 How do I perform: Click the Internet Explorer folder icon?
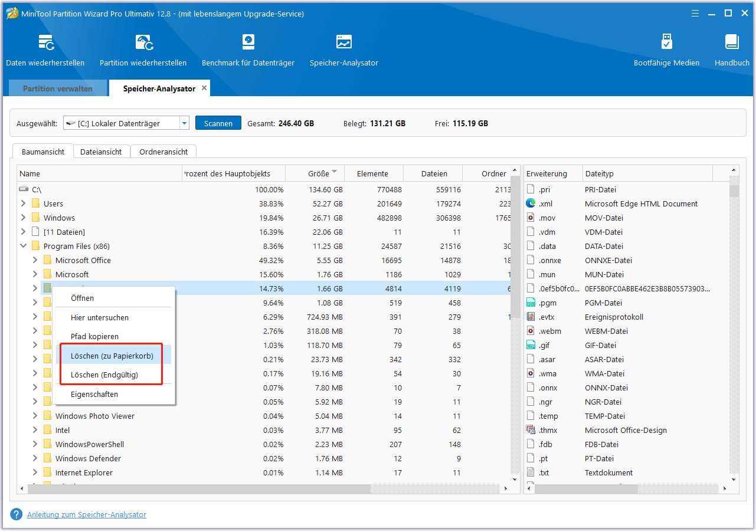pos(48,472)
